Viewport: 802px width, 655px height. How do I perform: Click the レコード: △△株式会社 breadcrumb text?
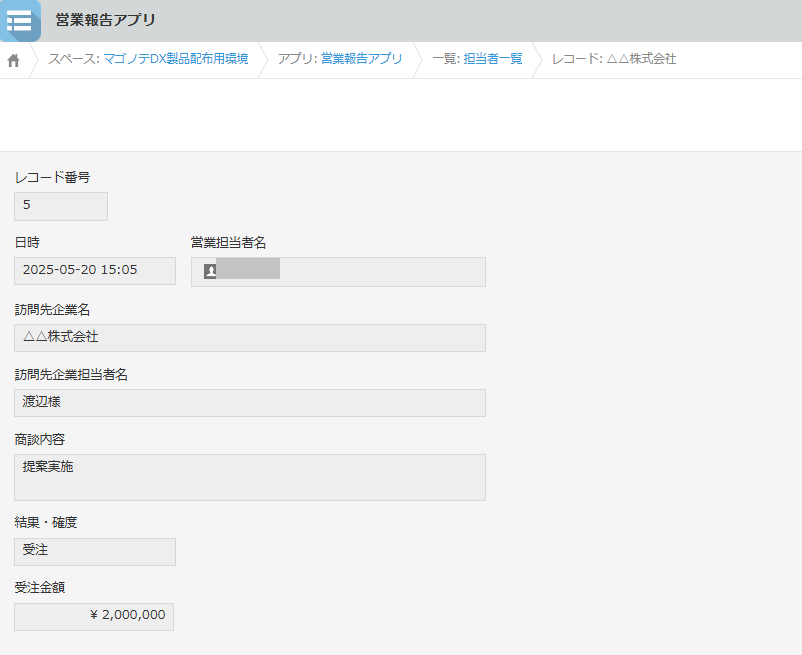[614, 59]
